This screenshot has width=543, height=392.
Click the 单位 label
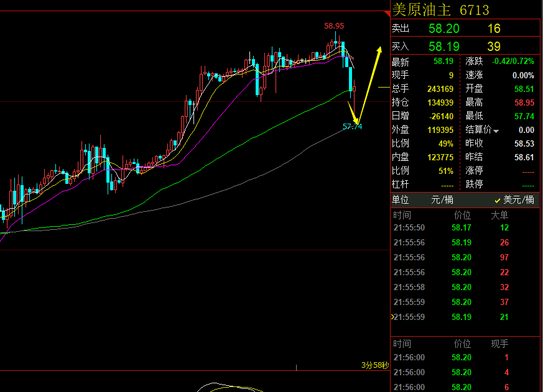[x=401, y=199]
